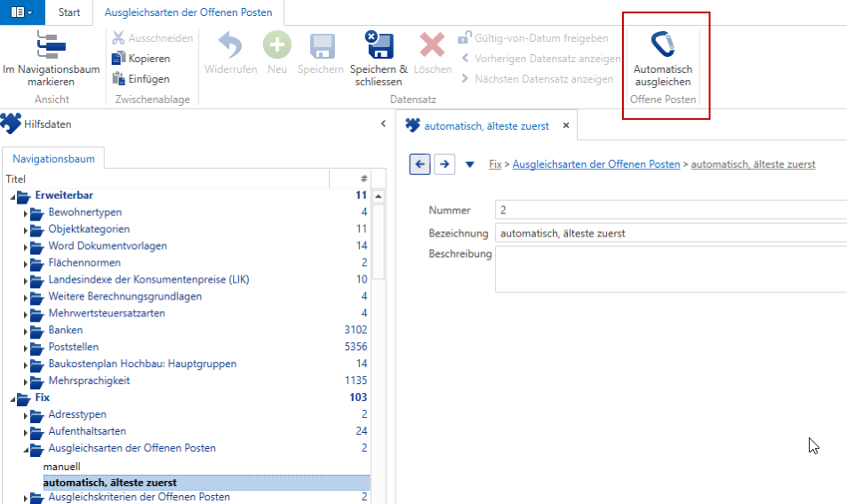Click the Automatisch ausgleichen carabiner icon
Image resolution: width=847 pixels, height=504 pixels.
click(662, 44)
